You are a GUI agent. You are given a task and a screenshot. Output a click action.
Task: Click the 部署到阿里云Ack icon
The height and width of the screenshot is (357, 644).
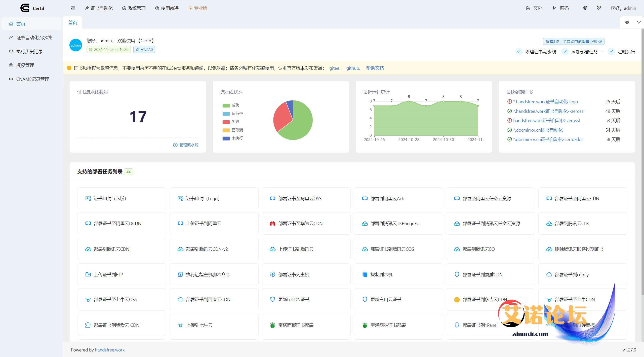pos(365,198)
